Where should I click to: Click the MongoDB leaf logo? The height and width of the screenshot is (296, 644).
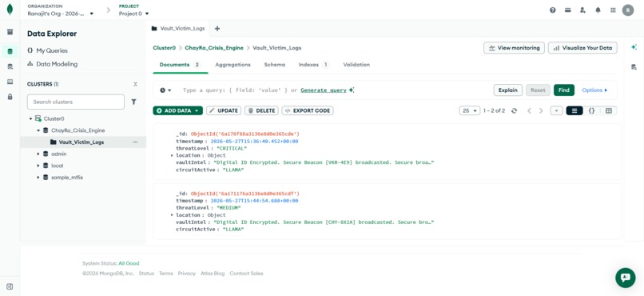point(10,10)
